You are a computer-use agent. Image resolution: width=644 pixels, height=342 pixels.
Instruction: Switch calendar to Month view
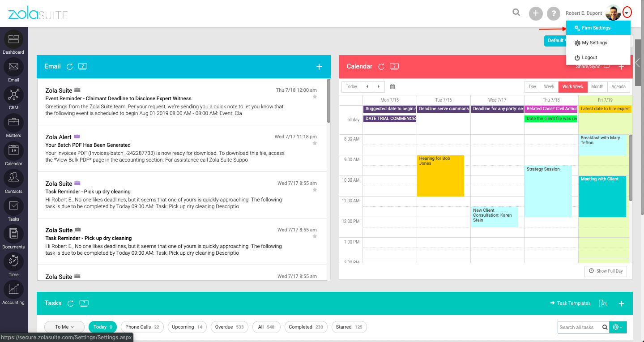coord(597,86)
